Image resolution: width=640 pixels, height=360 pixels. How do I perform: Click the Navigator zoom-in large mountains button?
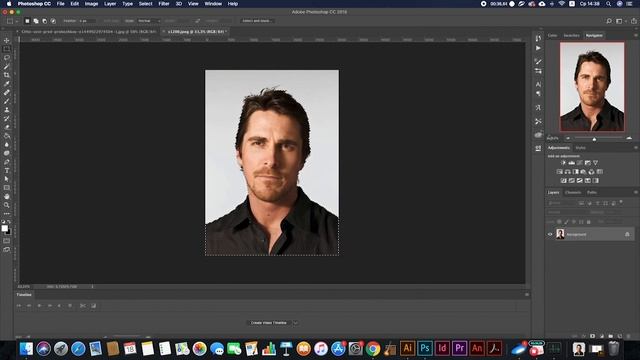[x=629, y=138]
